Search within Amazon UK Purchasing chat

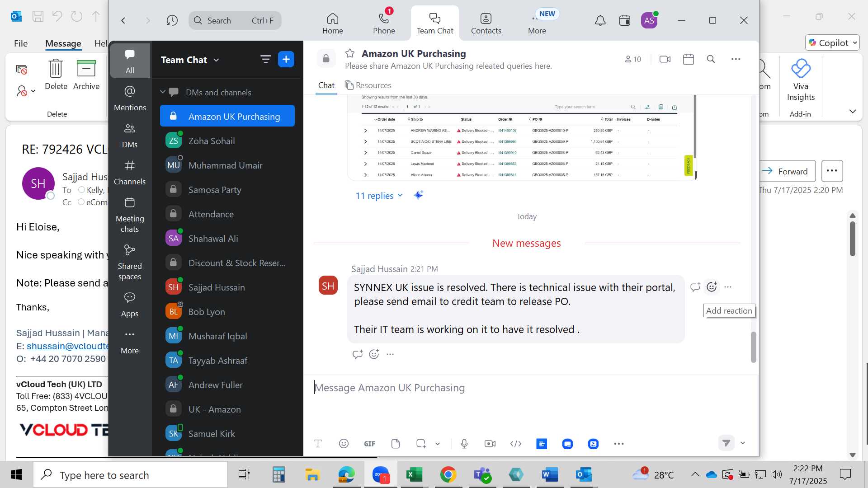[x=711, y=59]
